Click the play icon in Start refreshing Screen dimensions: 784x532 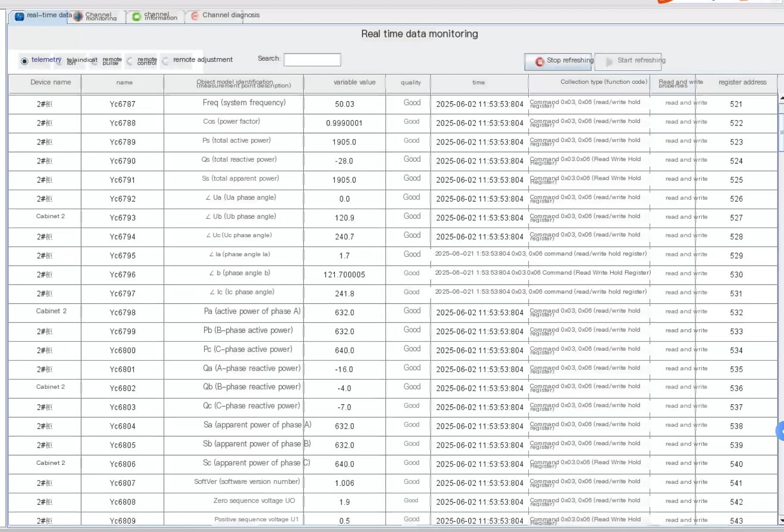click(x=609, y=61)
